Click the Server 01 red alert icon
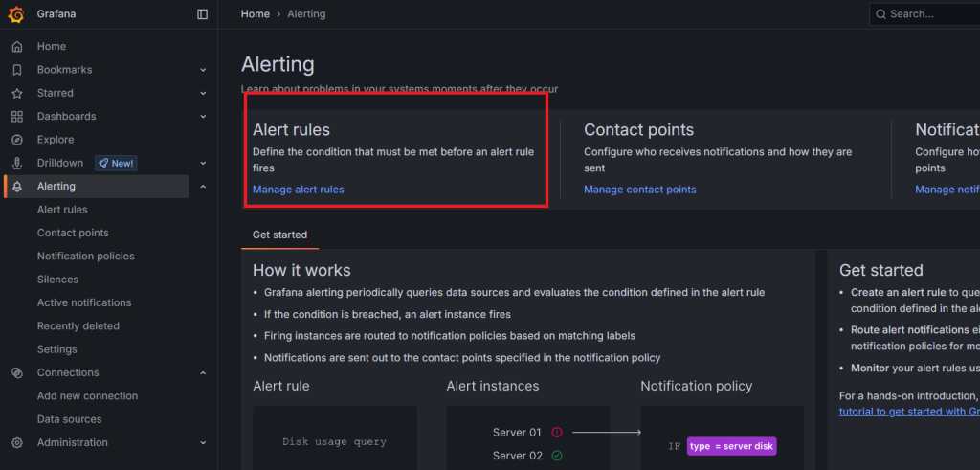Image resolution: width=980 pixels, height=470 pixels. click(557, 432)
